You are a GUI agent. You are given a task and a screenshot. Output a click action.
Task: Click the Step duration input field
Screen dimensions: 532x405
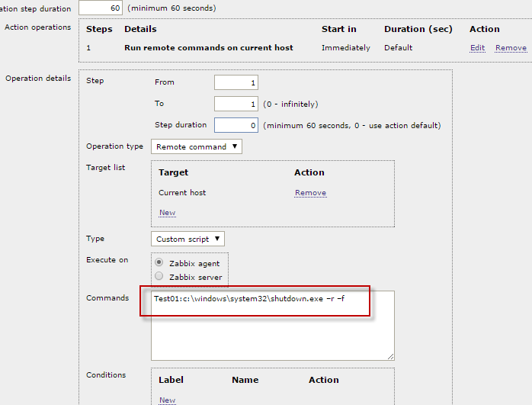pos(236,125)
